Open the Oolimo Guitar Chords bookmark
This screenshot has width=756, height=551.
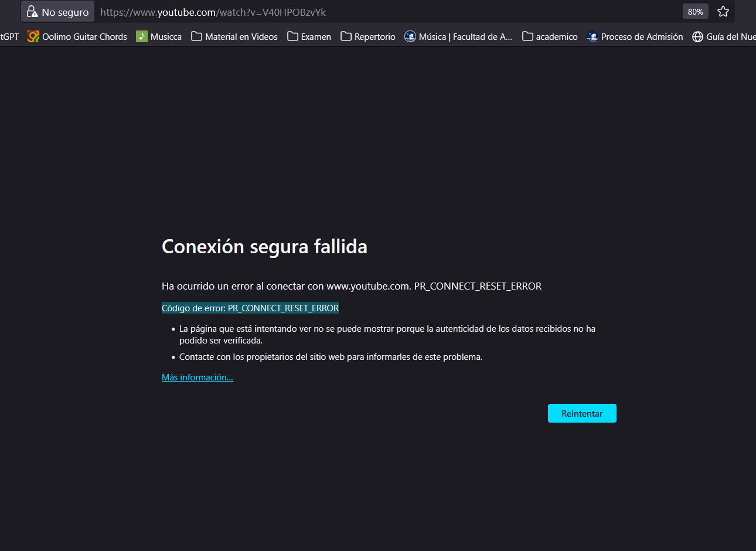click(77, 36)
